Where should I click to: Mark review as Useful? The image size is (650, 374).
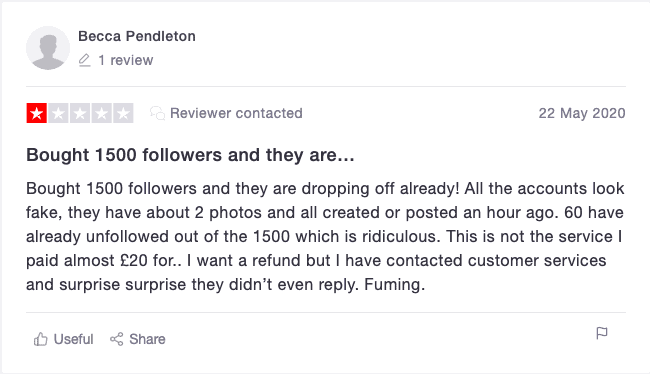pos(63,339)
